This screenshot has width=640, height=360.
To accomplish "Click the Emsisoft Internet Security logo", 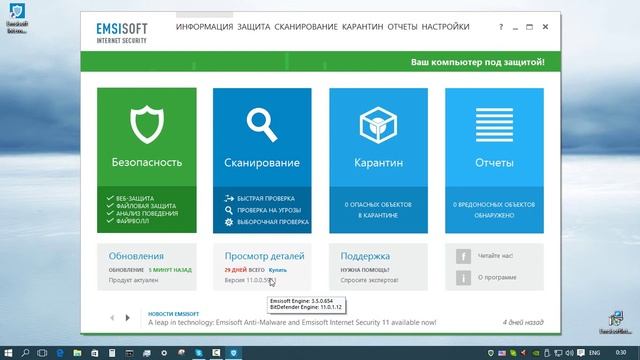I will tap(122, 33).
